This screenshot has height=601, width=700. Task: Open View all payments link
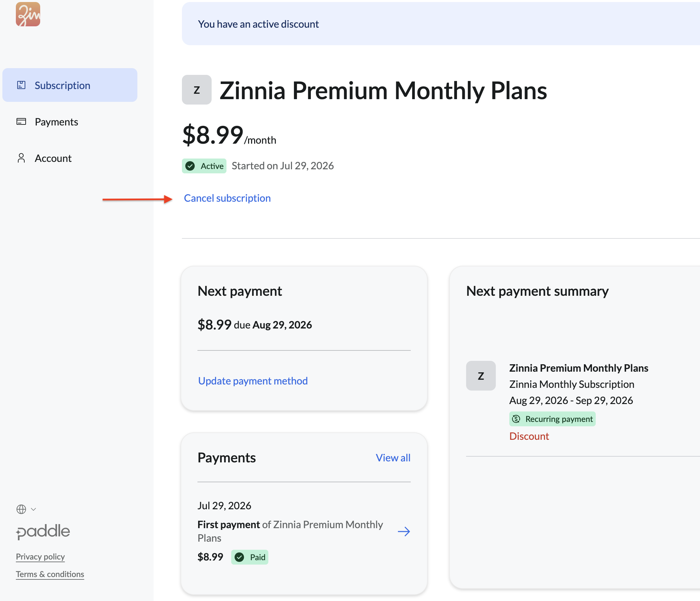[393, 458]
